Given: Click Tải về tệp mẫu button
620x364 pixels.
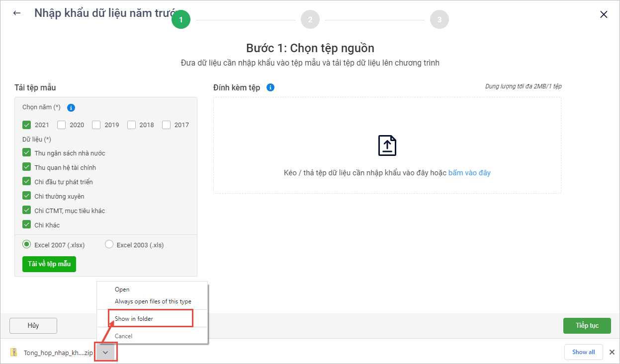Looking at the screenshot, I should tap(49, 264).
